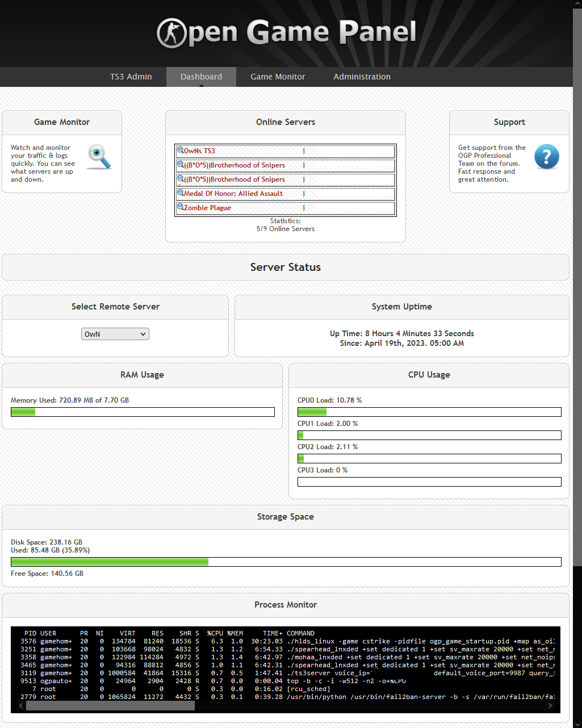This screenshot has width=582, height=728.
Task: Click the Support description text
Action: pos(492,164)
